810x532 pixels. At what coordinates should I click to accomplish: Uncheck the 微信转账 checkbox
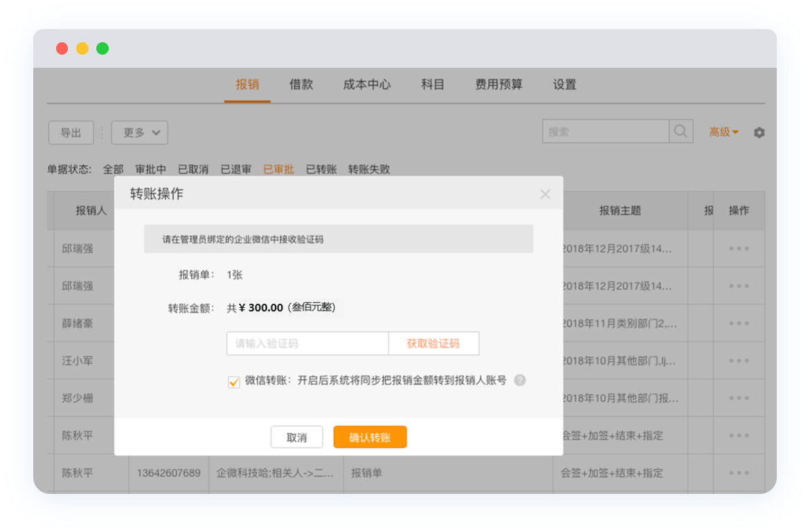tap(233, 382)
